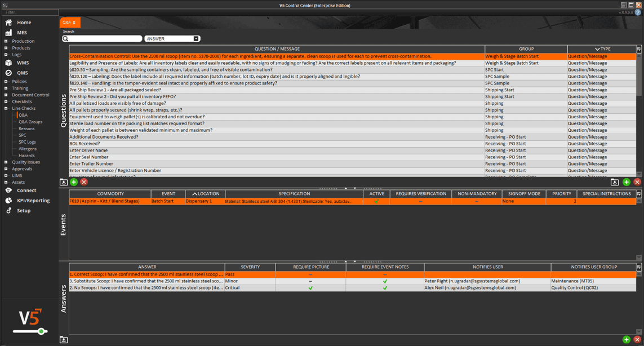Viewport: 644px width, 346px height.
Task: Open Hazards in sidebar
Action: [26, 156]
